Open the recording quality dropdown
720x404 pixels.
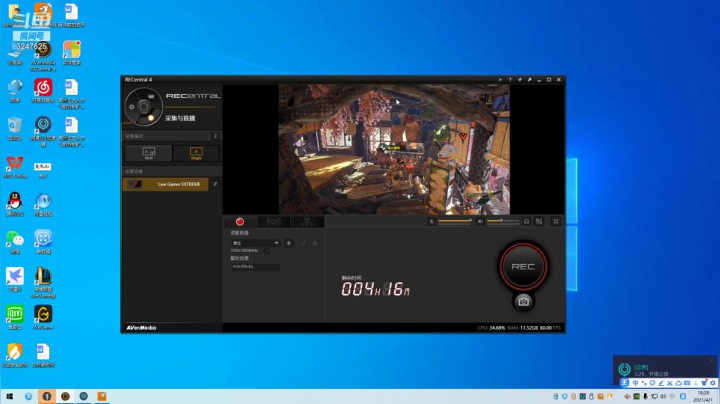pos(255,243)
